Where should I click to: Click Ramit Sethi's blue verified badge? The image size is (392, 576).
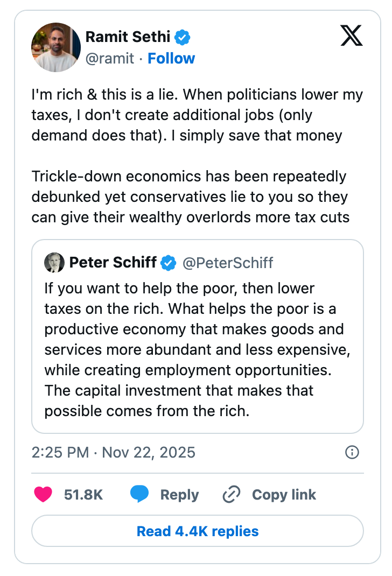click(x=182, y=37)
